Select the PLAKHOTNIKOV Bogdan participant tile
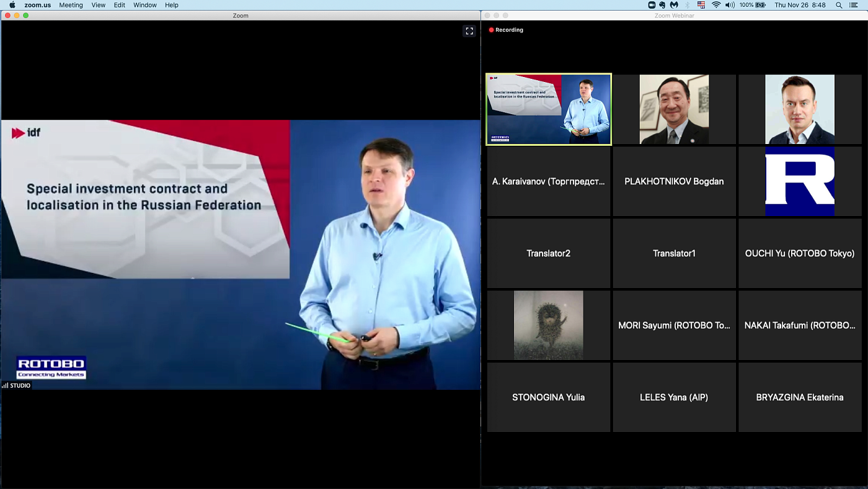This screenshot has height=489, width=868. pyautogui.click(x=674, y=181)
